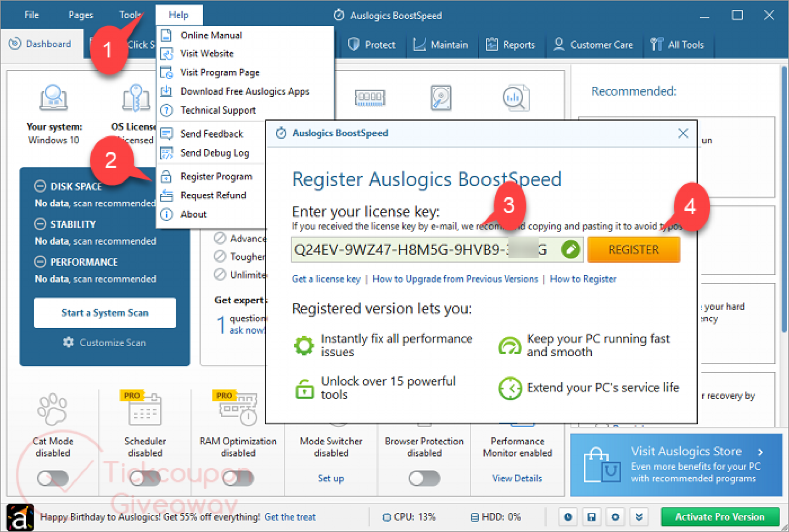Viewport: 789px width, 532px height.
Task: Open the Cat Mode paw icon
Action: click(x=52, y=409)
